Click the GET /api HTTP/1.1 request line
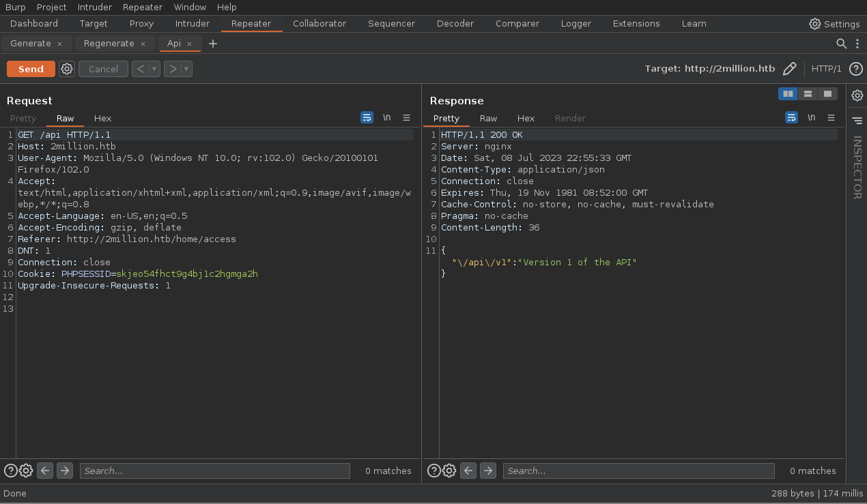 (x=64, y=135)
